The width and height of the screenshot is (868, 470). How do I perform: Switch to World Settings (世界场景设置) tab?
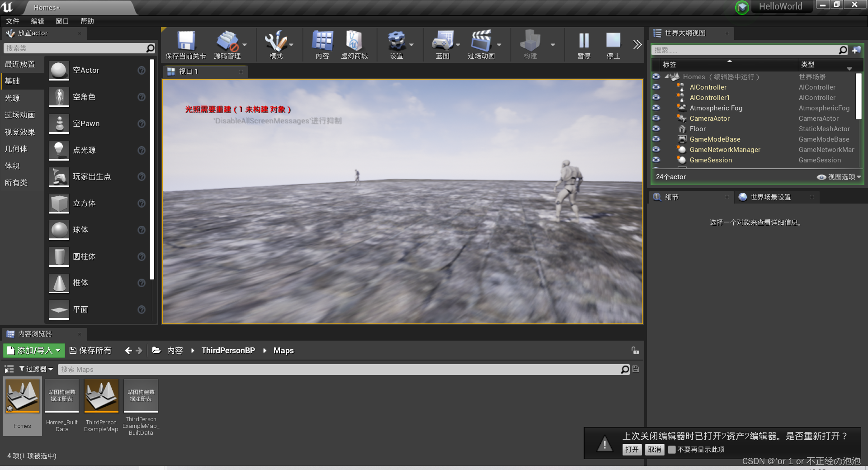tap(770, 197)
